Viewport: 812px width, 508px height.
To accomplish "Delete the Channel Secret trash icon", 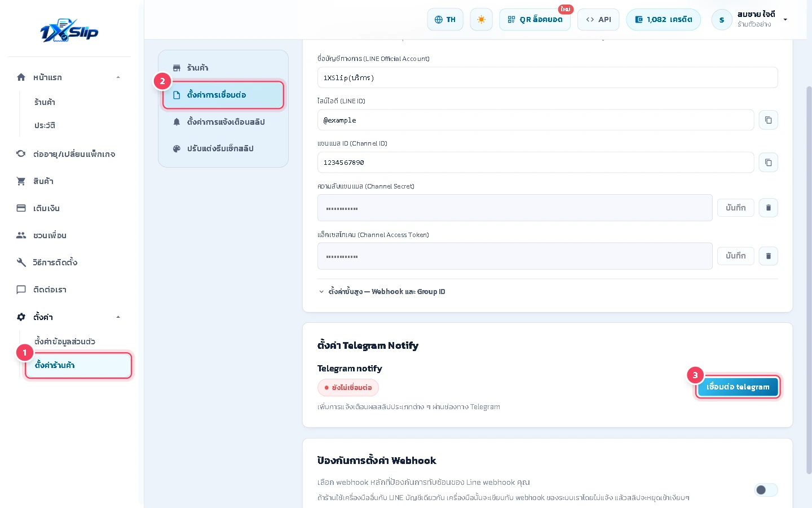I will [768, 208].
